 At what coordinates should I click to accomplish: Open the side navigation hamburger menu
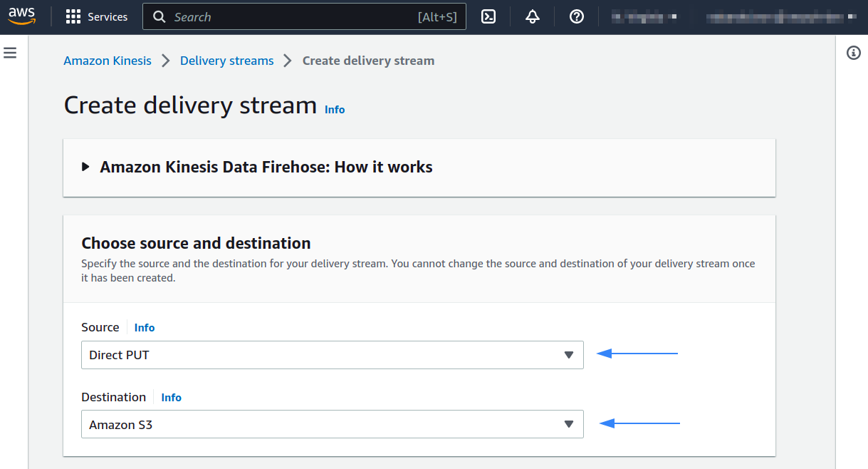tap(10, 53)
